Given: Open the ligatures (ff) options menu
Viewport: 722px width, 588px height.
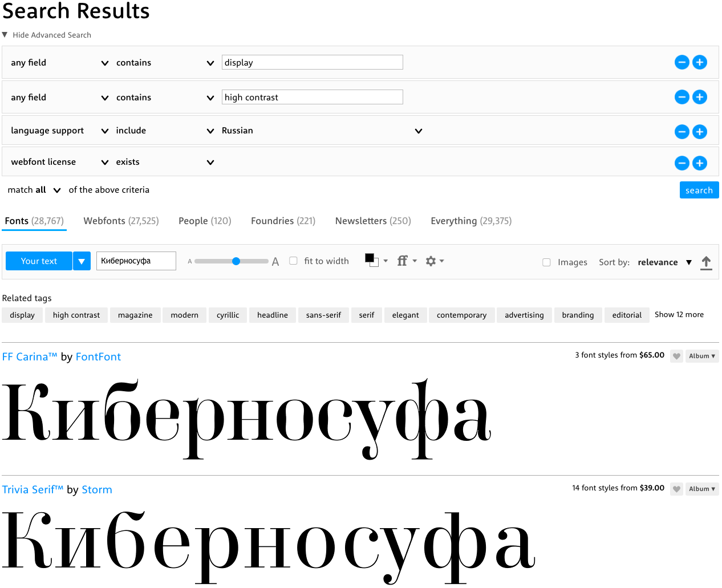Looking at the screenshot, I should [407, 261].
